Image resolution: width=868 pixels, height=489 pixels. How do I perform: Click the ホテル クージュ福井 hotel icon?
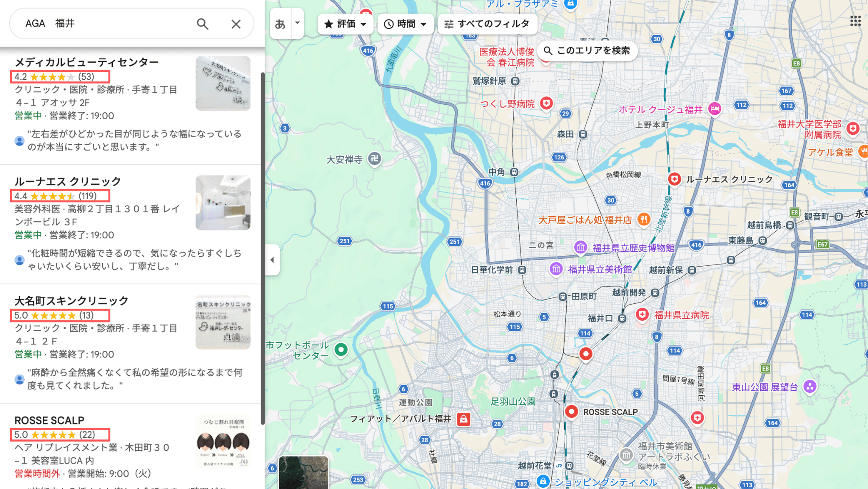tap(715, 109)
